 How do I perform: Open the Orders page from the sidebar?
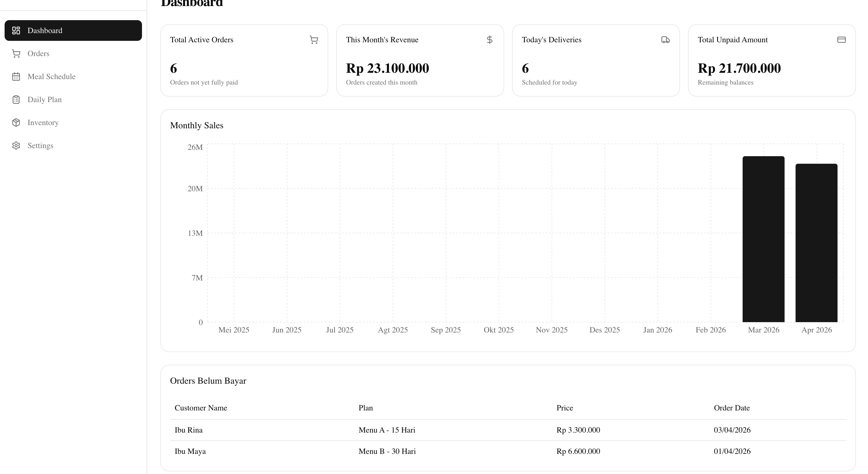[39, 53]
